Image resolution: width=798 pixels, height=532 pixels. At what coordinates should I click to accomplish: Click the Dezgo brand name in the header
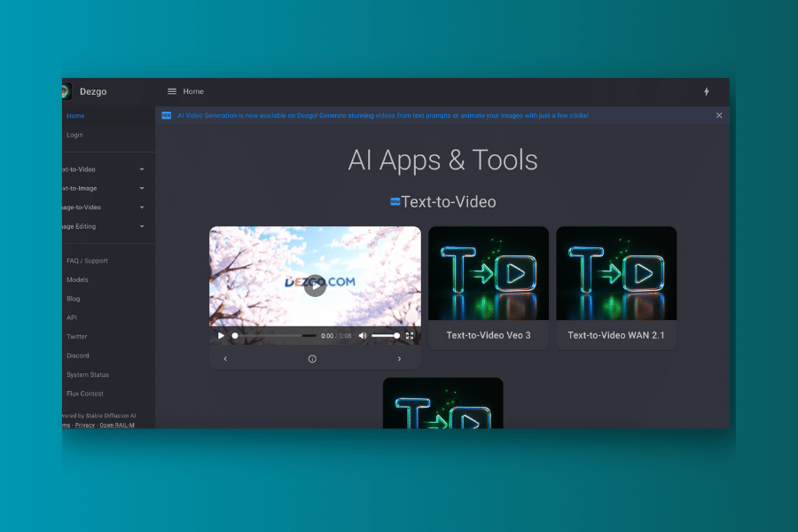tap(93, 91)
